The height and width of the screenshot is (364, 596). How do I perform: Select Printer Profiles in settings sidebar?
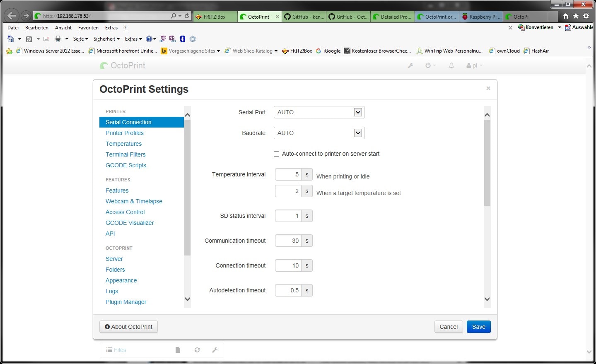[x=125, y=133]
